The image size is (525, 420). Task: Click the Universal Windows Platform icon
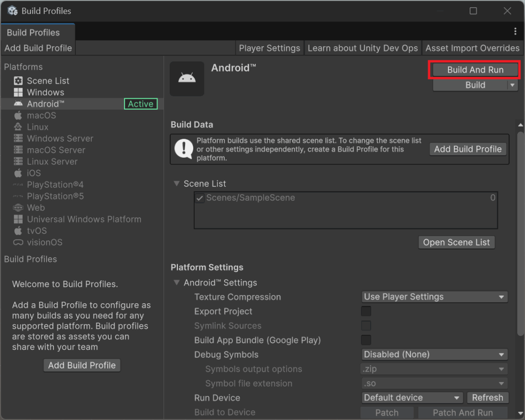click(x=18, y=219)
